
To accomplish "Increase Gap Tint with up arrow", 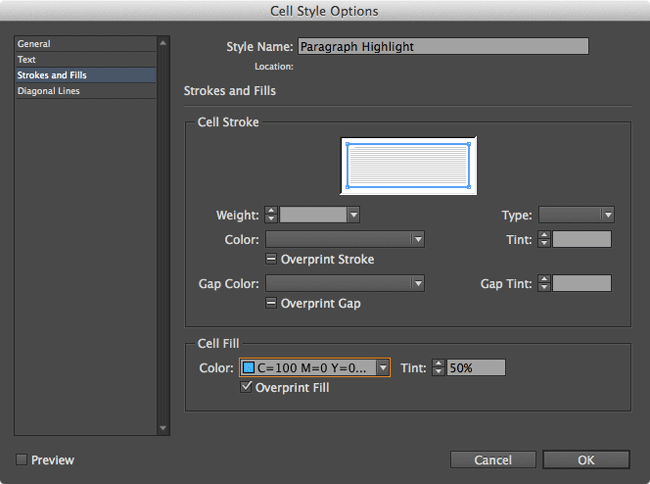I will (544, 279).
